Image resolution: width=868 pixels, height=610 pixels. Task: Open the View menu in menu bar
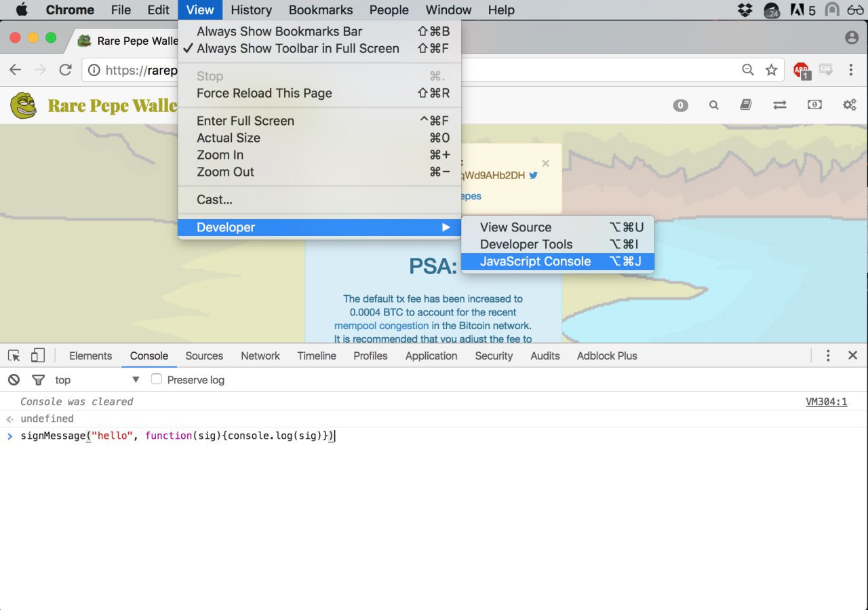coord(200,10)
